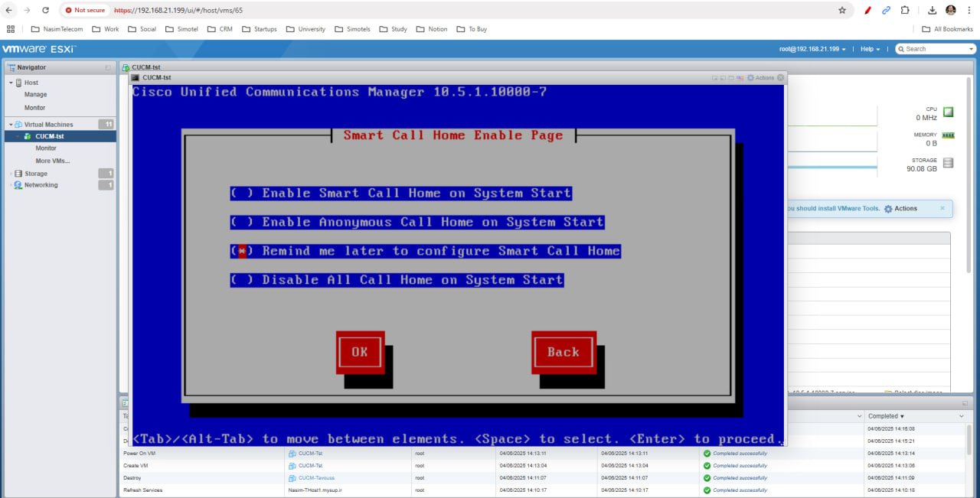Click the VMware ESXi logo
This screenshot has height=498, width=980.
39,49
